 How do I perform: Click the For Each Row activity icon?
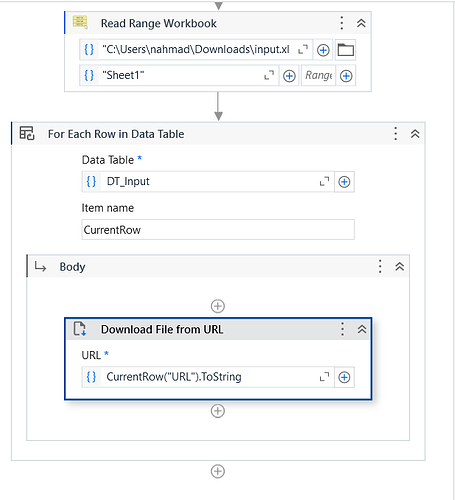(27, 133)
